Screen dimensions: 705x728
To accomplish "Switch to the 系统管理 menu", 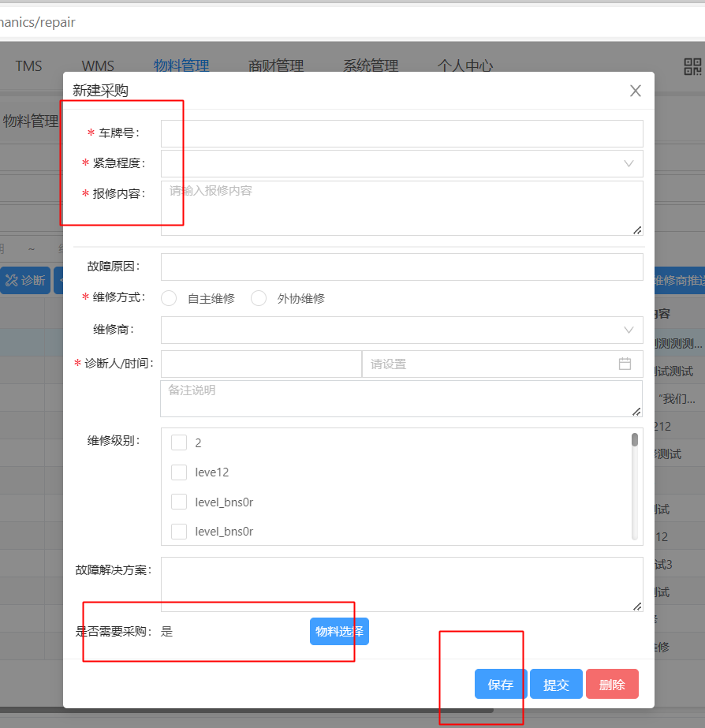I will [x=371, y=66].
